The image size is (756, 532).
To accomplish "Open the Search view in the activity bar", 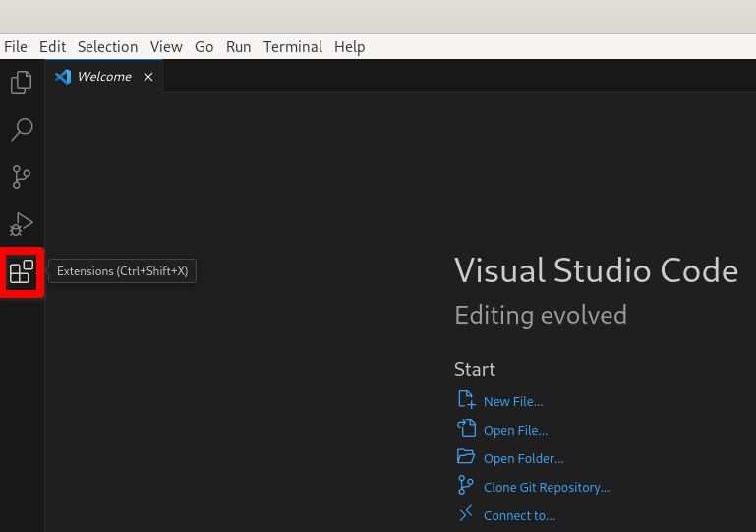I will click(x=22, y=130).
